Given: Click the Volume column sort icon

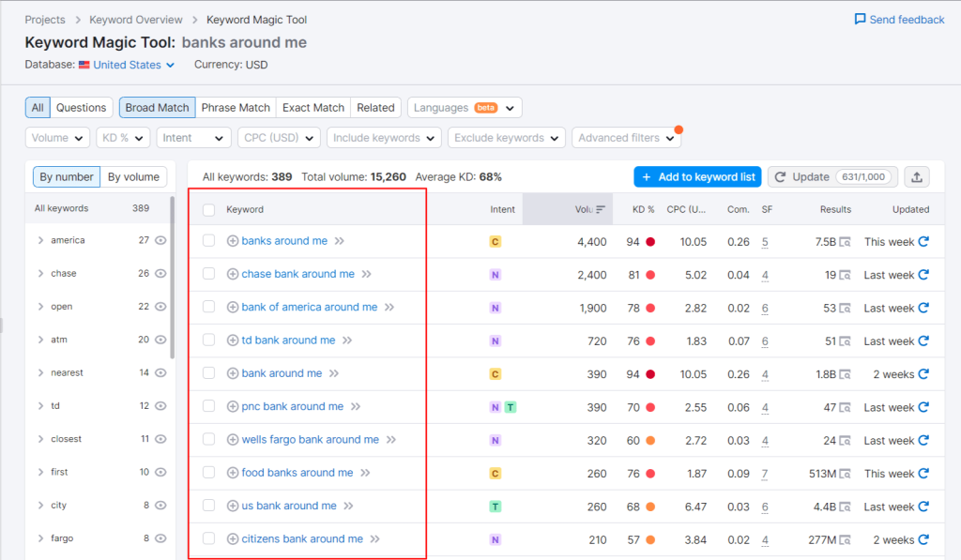Looking at the screenshot, I should tap(601, 209).
